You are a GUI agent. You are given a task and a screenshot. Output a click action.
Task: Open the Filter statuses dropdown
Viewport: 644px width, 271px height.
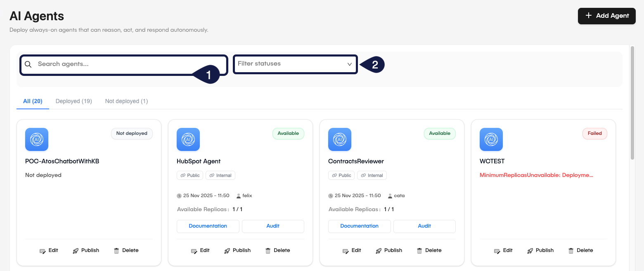click(x=295, y=64)
